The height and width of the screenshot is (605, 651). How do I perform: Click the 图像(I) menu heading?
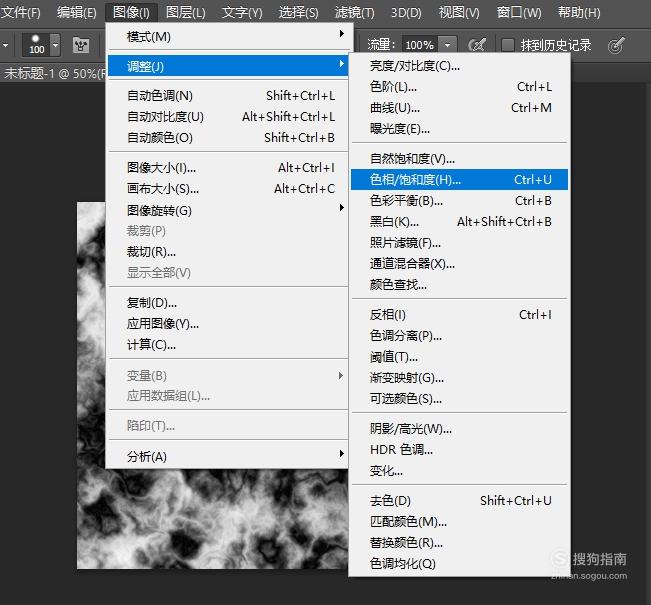(x=131, y=13)
